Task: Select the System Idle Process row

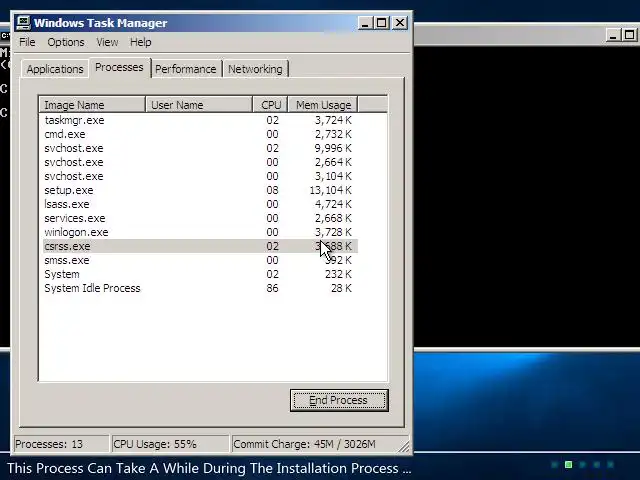Action: point(200,288)
